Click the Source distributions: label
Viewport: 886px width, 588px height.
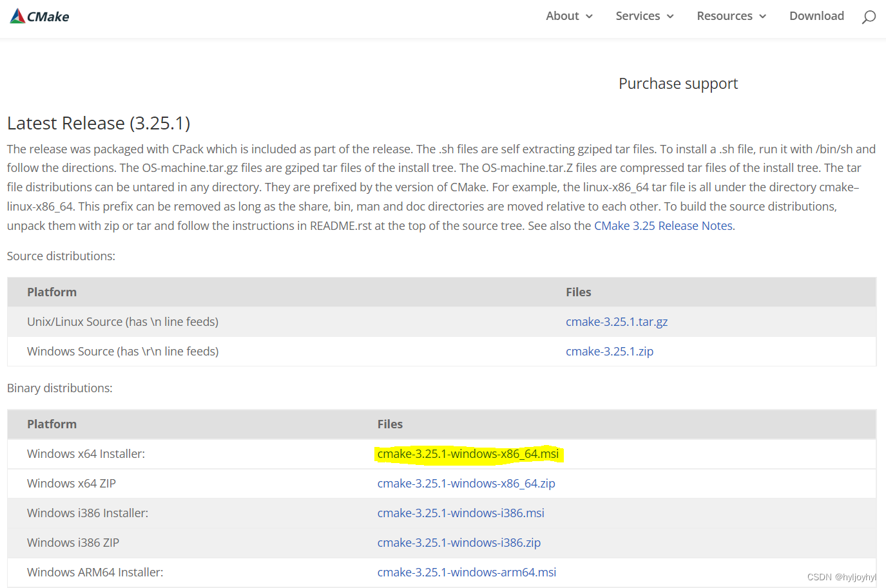(x=61, y=256)
